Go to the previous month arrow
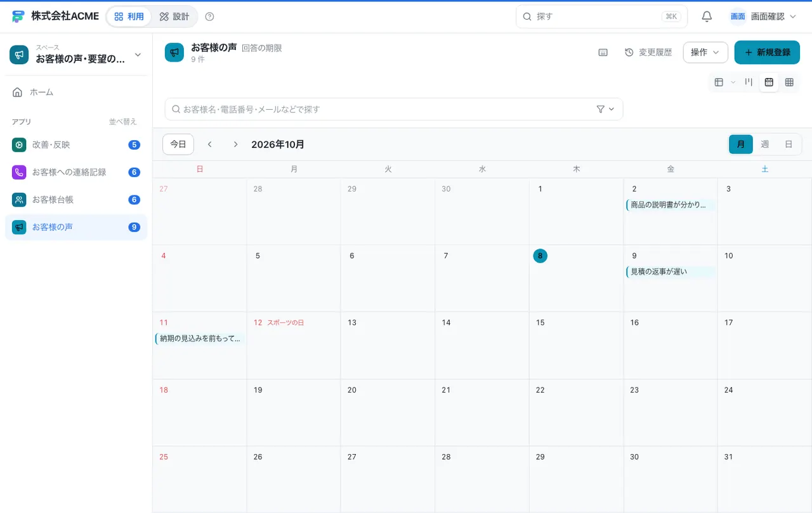The height and width of the screenshot is (513, 812). point(210,145)
